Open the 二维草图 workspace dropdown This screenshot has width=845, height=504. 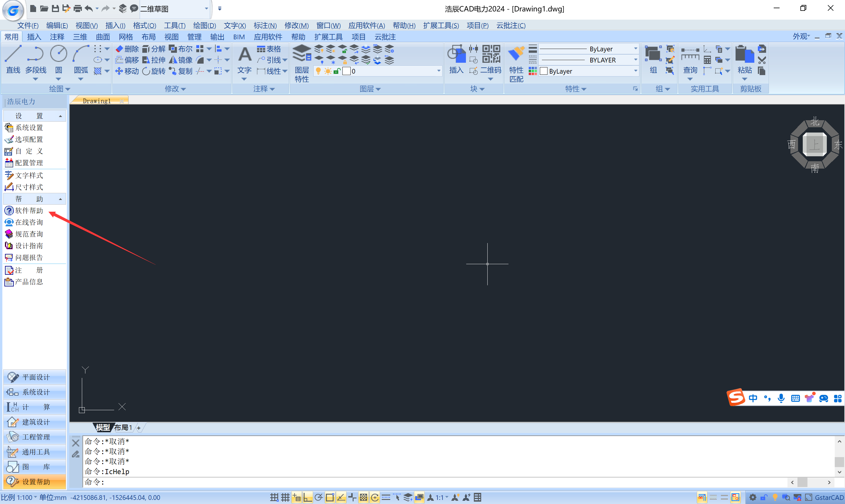(x=206, y=9)
